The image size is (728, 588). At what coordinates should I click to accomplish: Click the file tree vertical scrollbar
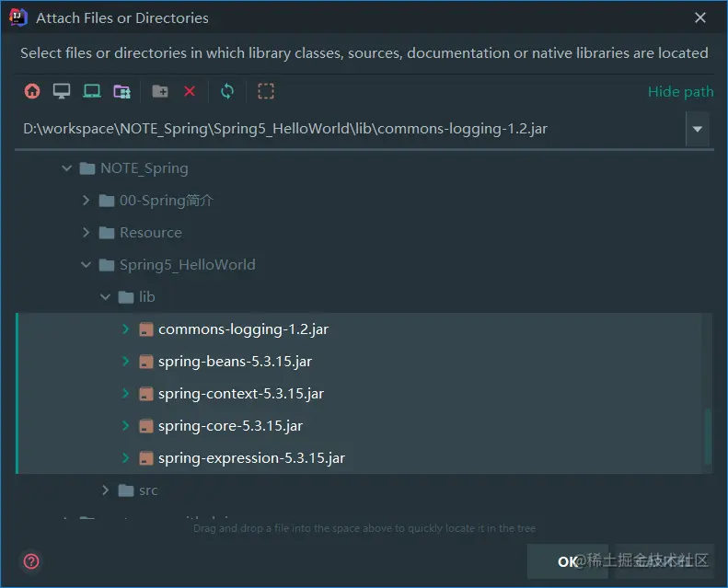pos(708,436)
